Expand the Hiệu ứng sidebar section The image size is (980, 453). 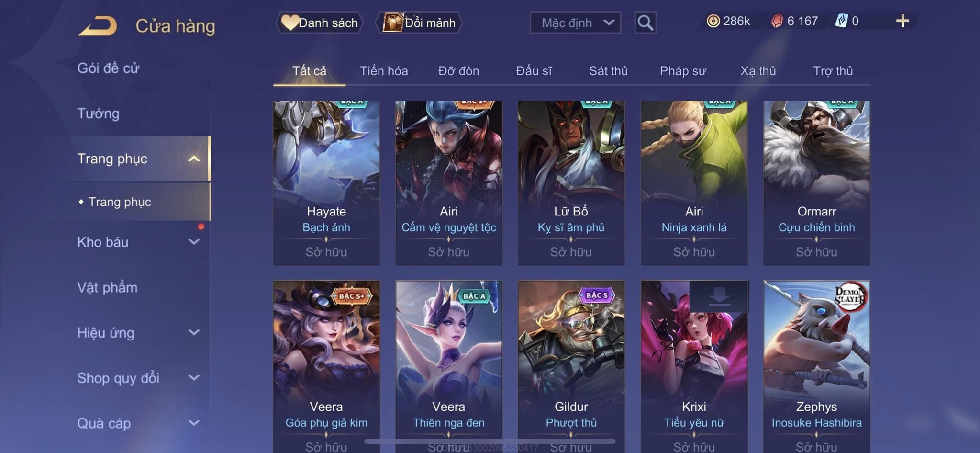tap(194, 332)
